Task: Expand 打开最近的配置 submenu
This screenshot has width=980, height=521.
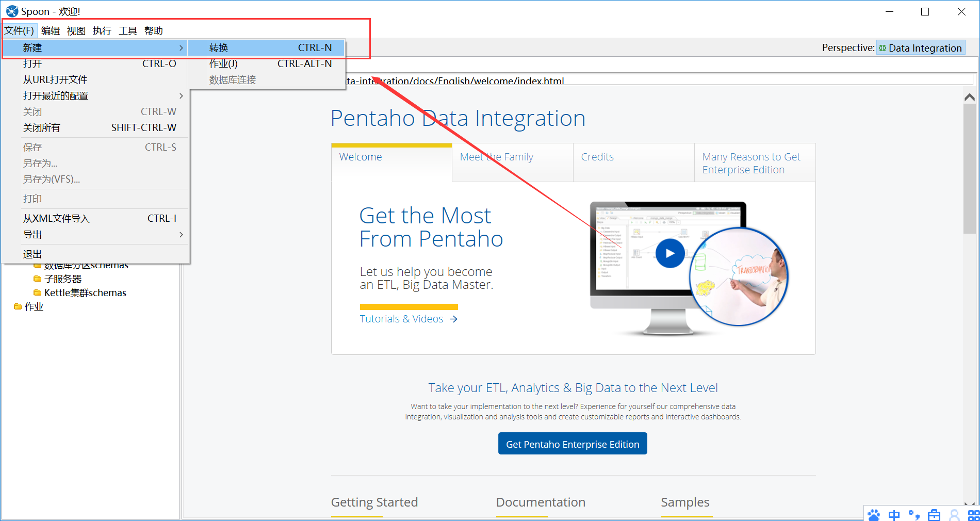Action: [x=95, y=95]
